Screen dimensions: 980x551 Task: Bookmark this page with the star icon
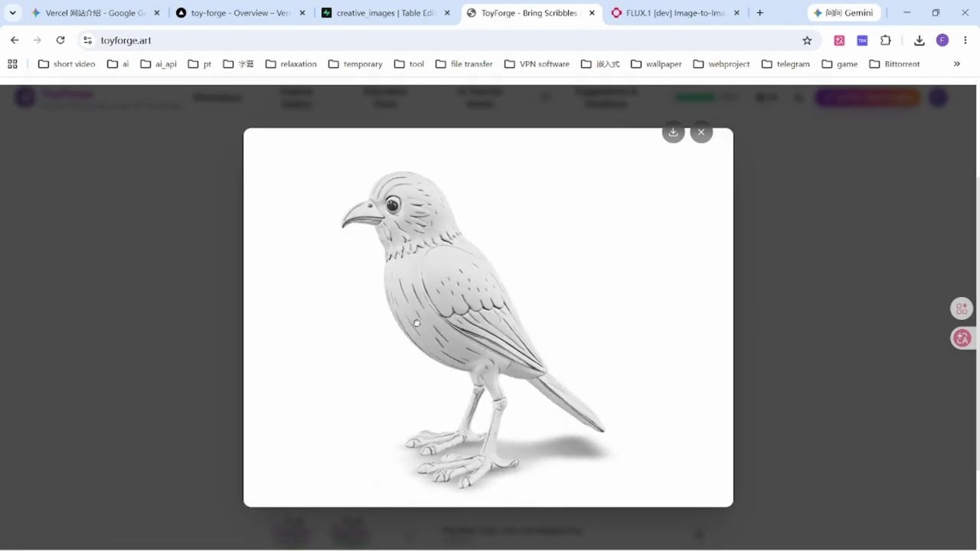coord(807,41)
